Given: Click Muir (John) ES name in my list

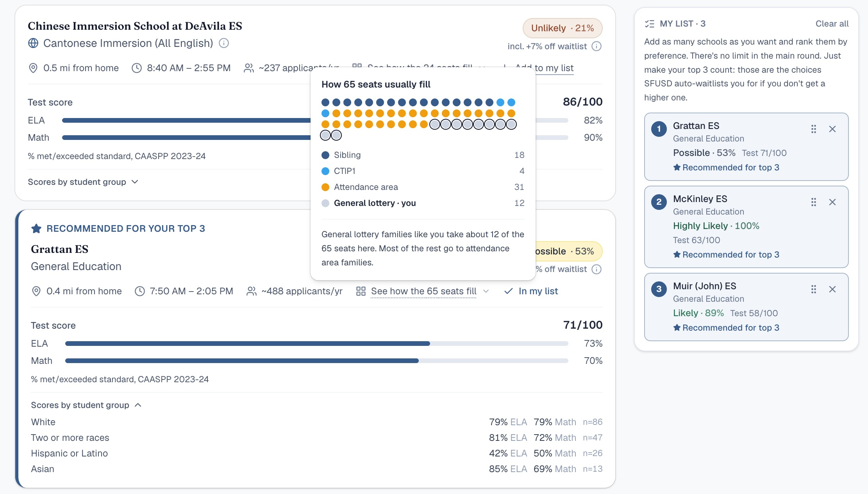Looking at the screenshot, I should [x=705, y=286].
